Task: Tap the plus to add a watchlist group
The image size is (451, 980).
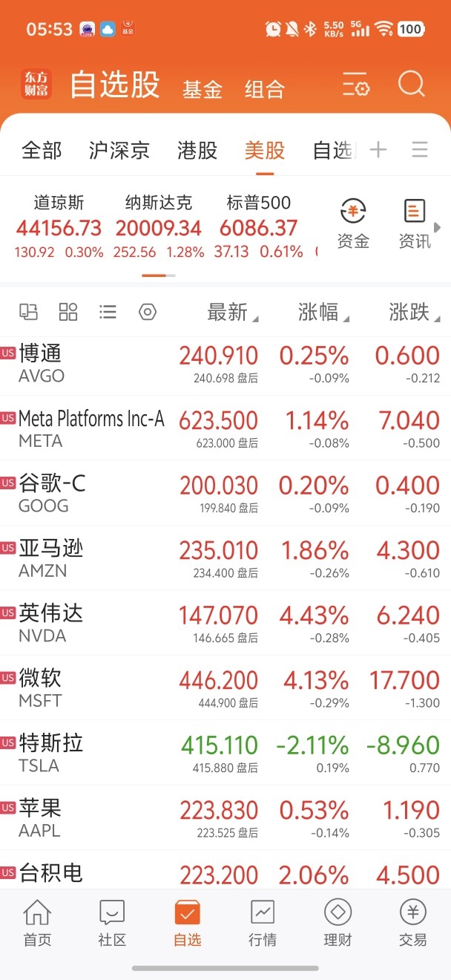Action: point(378,149)
